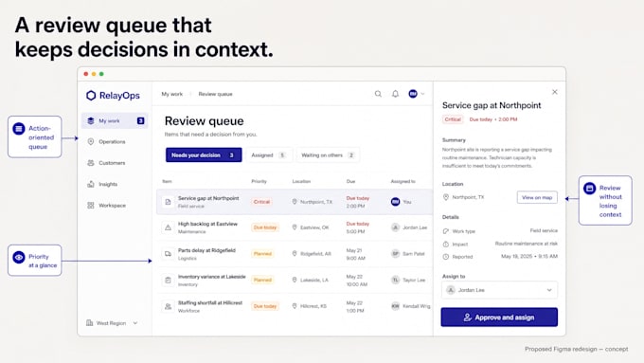Click the West Region building icon
Image resolution: width=644 pixels, height=363 pixels.
coord(90,322)
